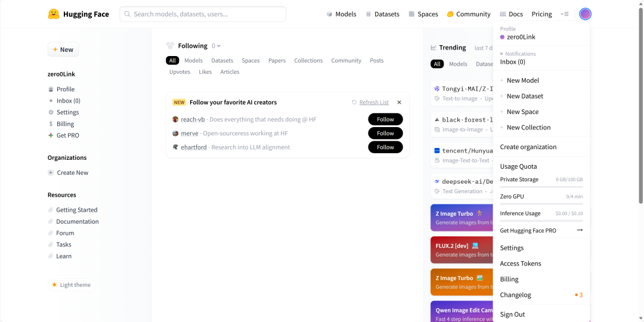Viewport: 644px width, 322px height.
Task: Click the Models cube icon in navbar
Action: (329, 14)
